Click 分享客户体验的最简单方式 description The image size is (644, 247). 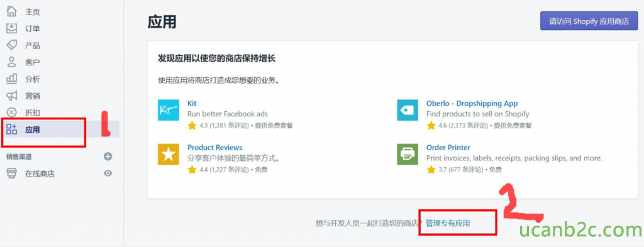click(x=234, y=158)
